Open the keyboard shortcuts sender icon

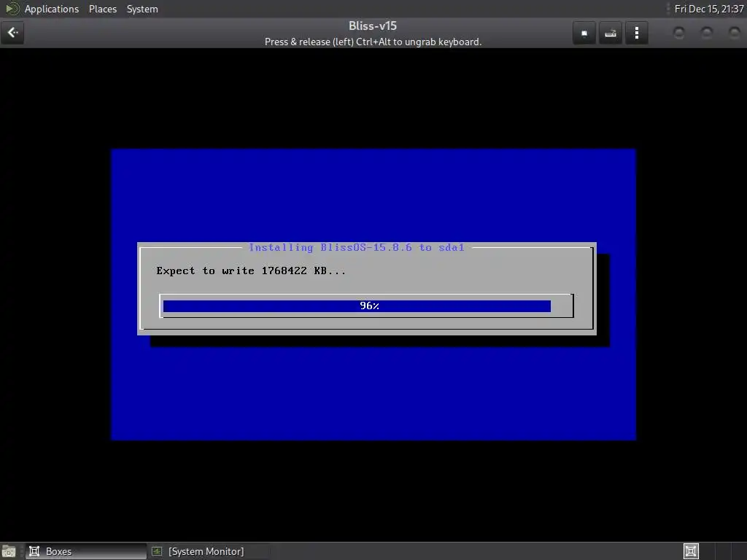click(611, 33)
